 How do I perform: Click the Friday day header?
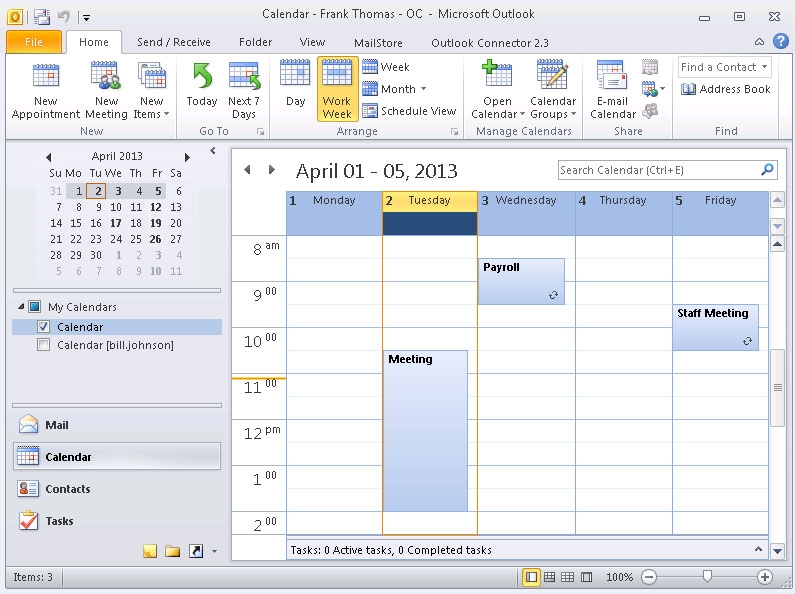click(720, 201)
